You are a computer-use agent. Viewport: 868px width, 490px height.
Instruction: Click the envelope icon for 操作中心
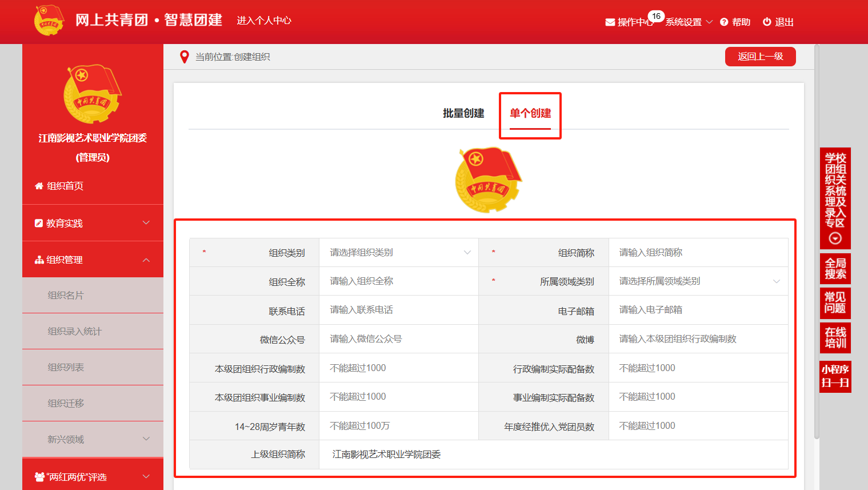(x=610, y=22)
